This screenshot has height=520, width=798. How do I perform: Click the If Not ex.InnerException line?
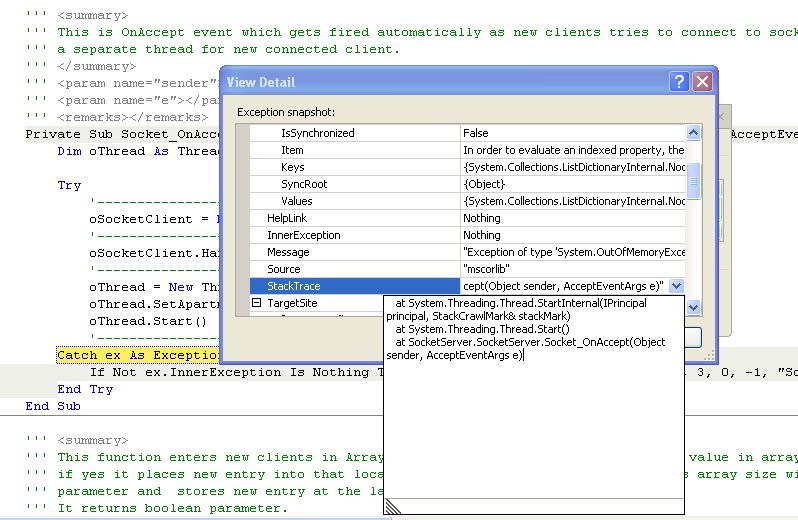[237, 372]
